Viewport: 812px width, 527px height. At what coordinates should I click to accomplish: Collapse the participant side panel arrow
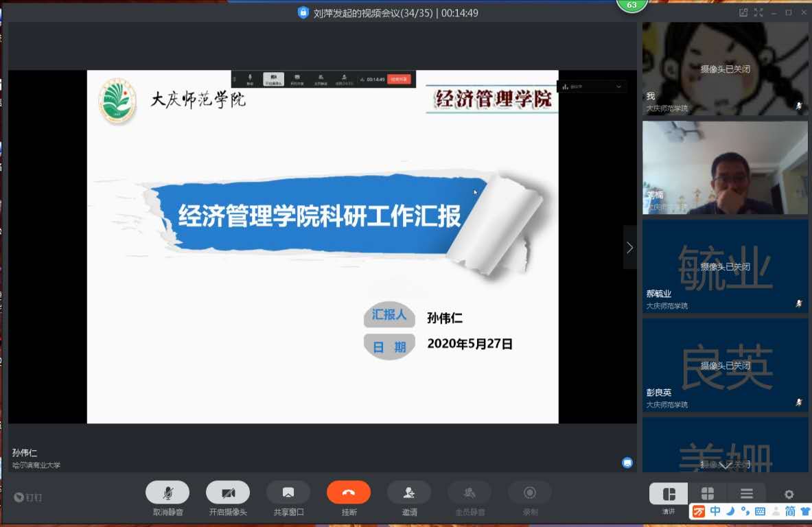tap(629, 248)
